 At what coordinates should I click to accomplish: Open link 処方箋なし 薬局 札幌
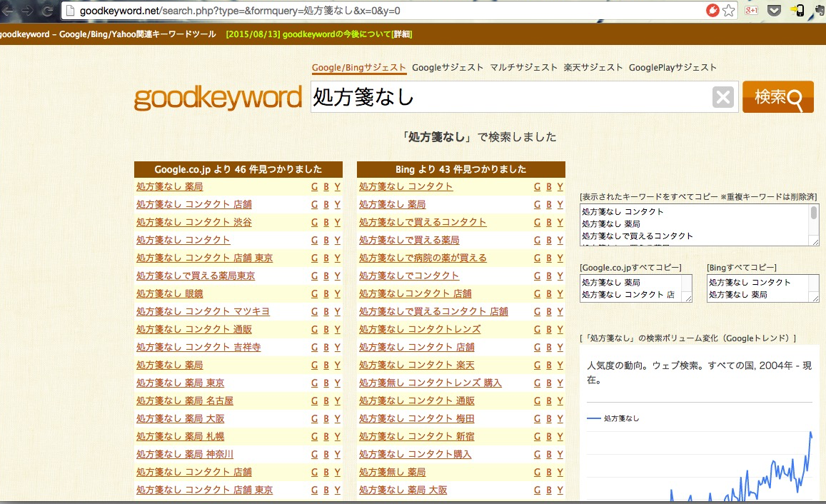click(180, 437)
